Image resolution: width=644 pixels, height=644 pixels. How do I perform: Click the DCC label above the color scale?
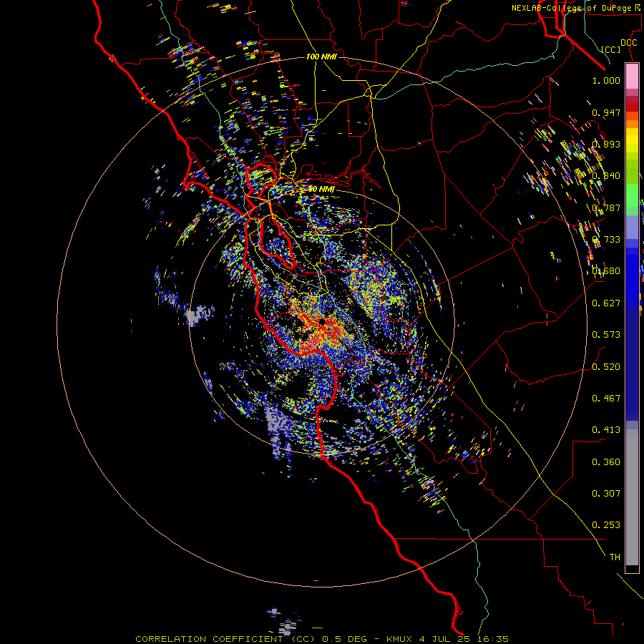(x=628, y=42)
